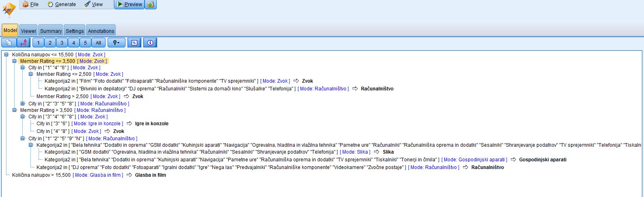Screen dimensions: 644x197
Task: Select the highlighted Member Rating <= 3,500 rule
Action: click(63, 61)
